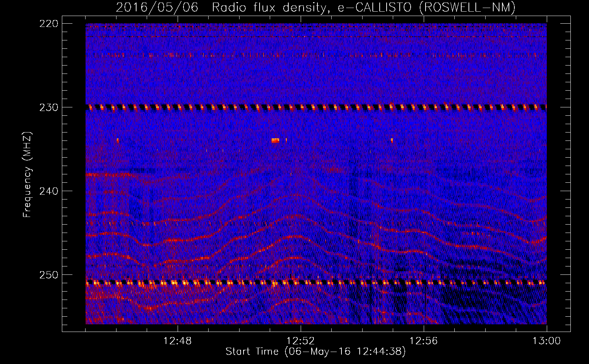
Task: Click the 12:48 time tick label
Action: tap(178, 341)
